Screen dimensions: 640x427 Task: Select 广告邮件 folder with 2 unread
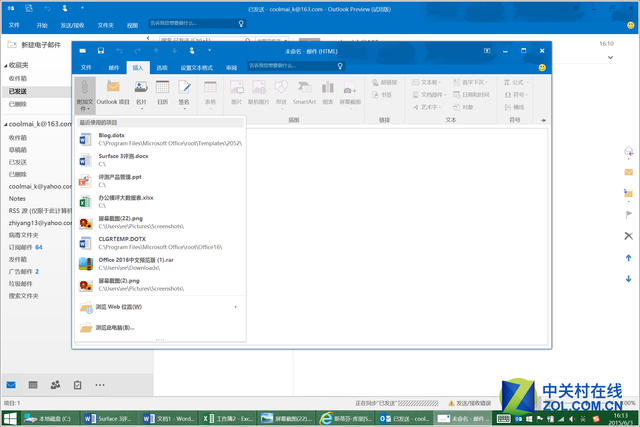pyautogui.click(x=24, y=271)
